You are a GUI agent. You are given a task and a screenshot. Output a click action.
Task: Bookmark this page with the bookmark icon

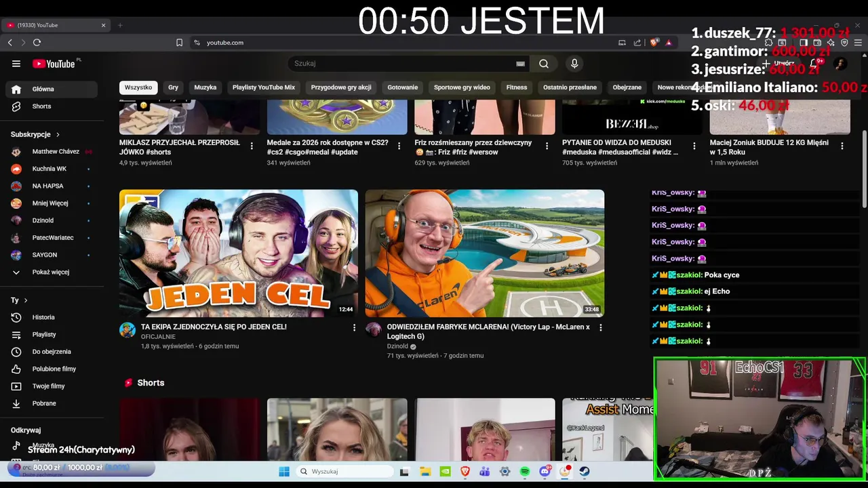click(x=179, y=43)
